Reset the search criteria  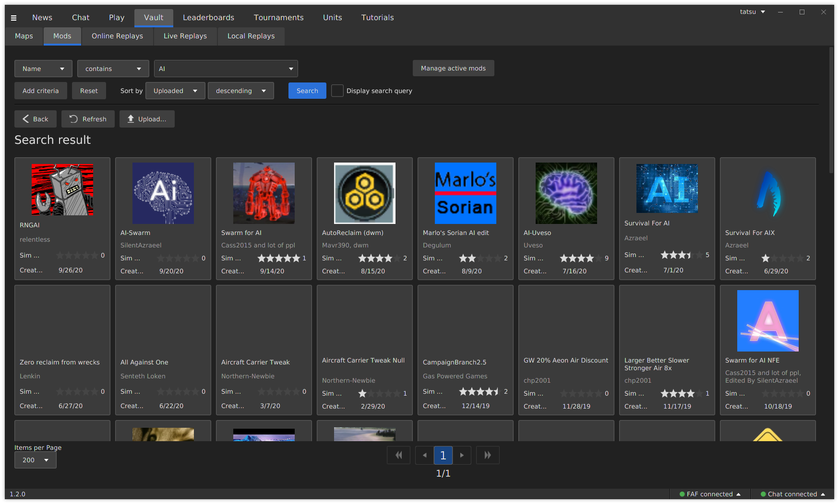pos(89,91)
